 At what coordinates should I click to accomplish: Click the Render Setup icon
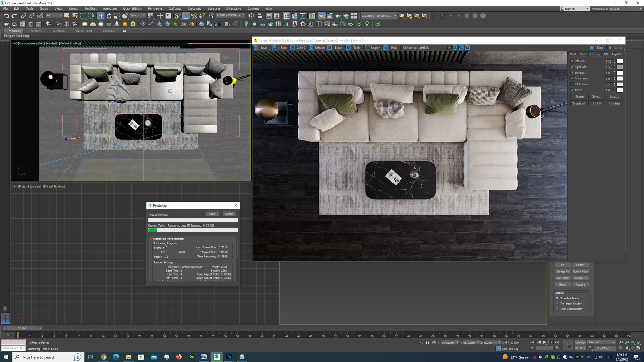pos(321,16)
